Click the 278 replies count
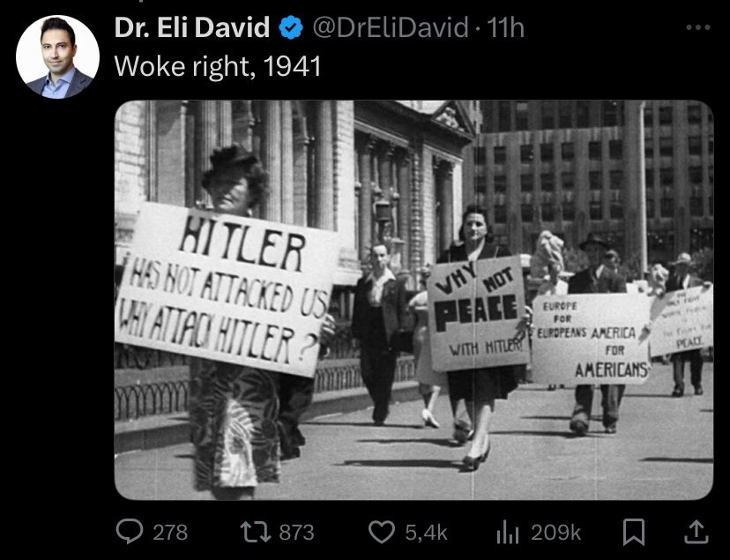The width and height of the screenshot is (730, 560). pos(170,532)
